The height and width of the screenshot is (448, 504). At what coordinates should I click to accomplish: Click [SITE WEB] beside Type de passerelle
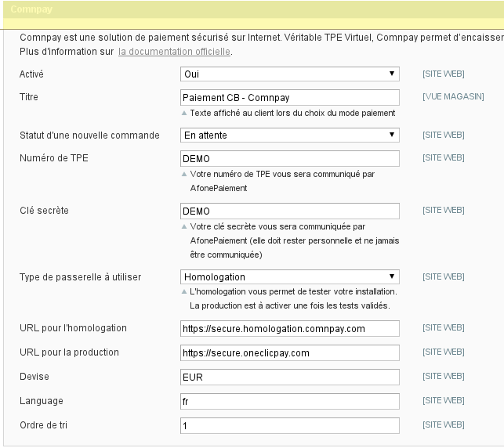(444, 276)
